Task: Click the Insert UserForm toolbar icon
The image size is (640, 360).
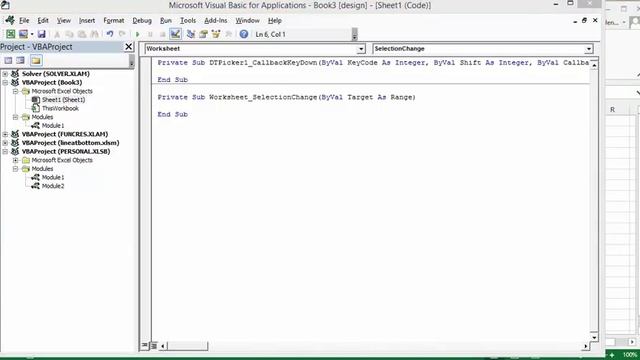Action: pyautogui.click(x=23, y=34)
